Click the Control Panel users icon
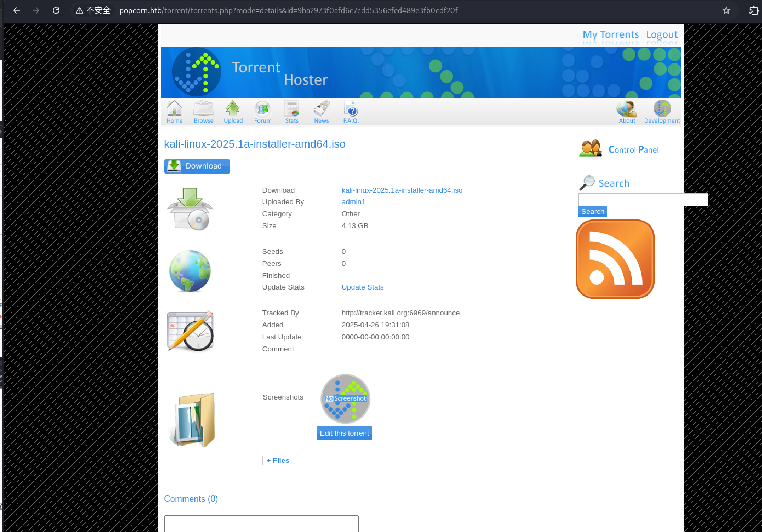Viewport: 762px width, 532px height. coord(591,148)
